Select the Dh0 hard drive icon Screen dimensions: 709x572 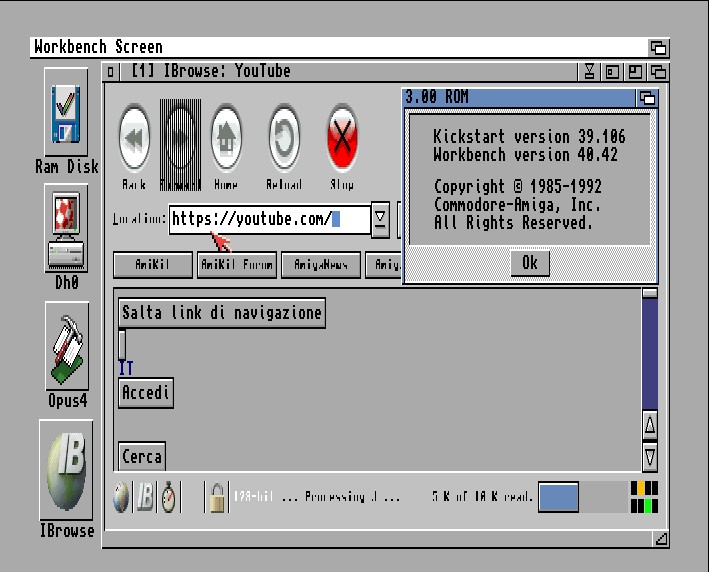(x=67, y=230)
